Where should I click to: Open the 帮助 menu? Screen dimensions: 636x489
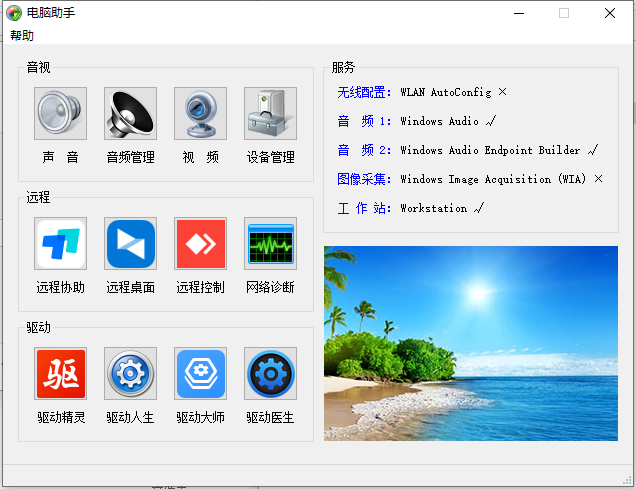(x=22, y=36)
